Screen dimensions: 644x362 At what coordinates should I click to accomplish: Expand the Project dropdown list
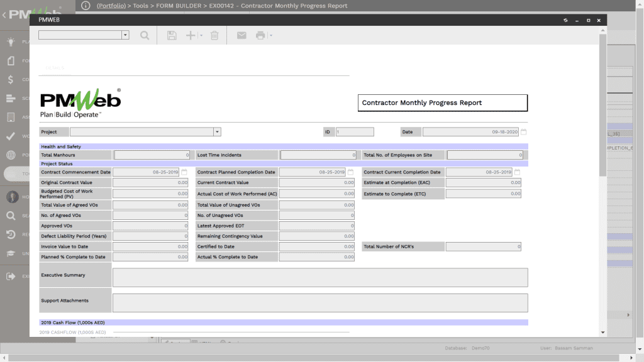tap(217, 132)
